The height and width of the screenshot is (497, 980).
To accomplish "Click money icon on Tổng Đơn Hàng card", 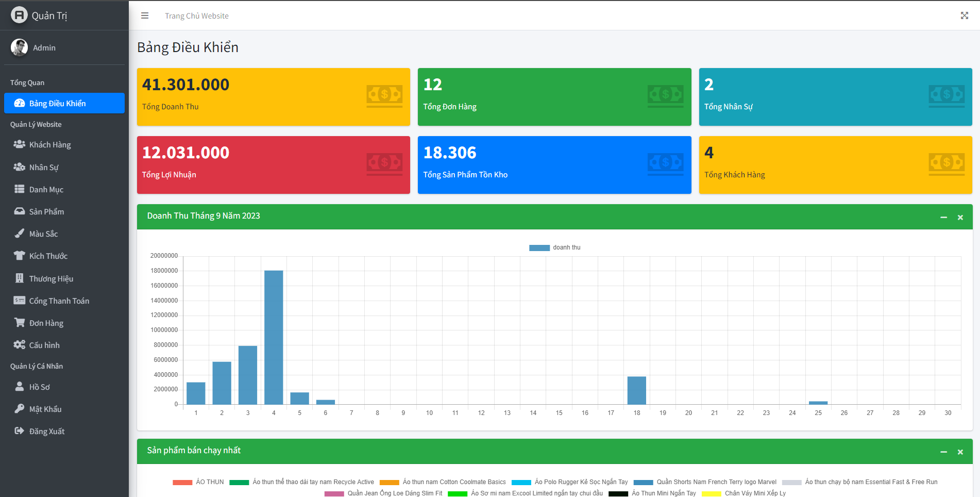I will pyautogui.click(x=666, y=96).
